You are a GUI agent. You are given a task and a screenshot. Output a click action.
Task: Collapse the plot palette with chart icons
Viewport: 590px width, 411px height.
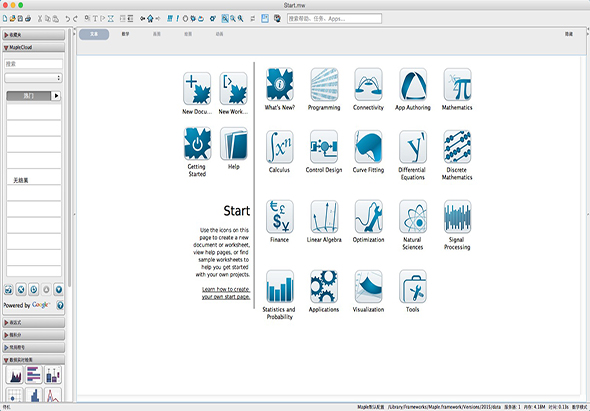tap(33, 360)
